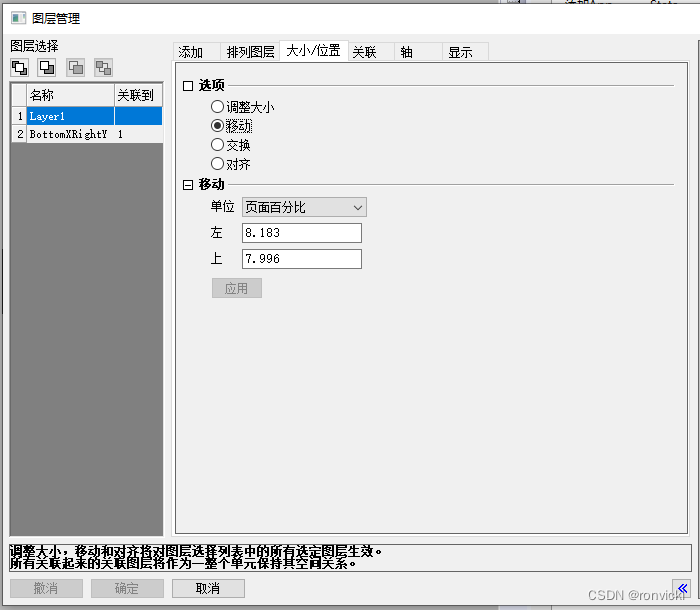Switch to the 轴 tab
Image resolution: width=700 pixels, height=610 pixels.
418,52
